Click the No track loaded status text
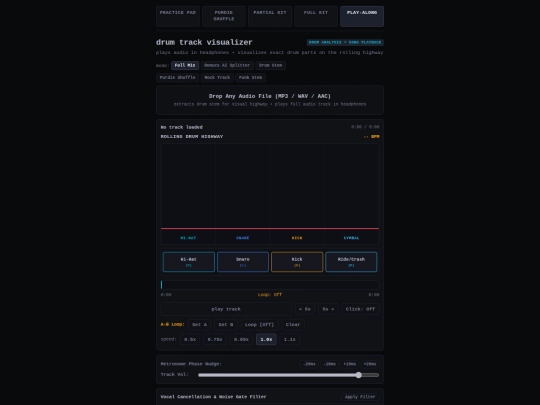Viewport: 540px width, 405px height. pyautogui.click(x=181, y=127)
